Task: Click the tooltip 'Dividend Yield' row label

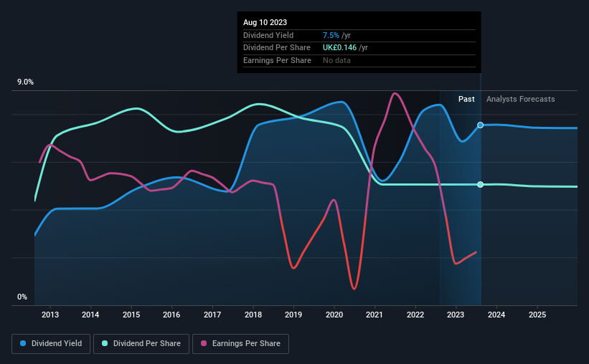Action: click(x=268, y=35)
